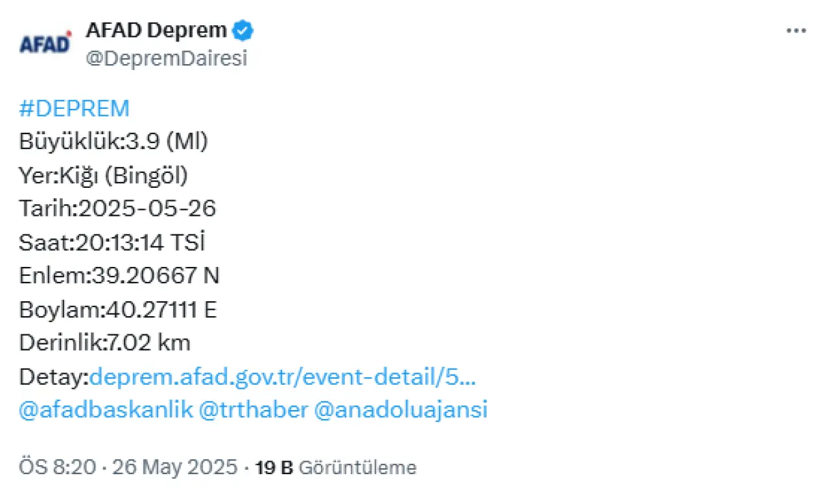Click the Büyüklük:3.9 (Ml) line
Image resolution: width=830 pixels, height=504 pixels.
coord(113,141)
